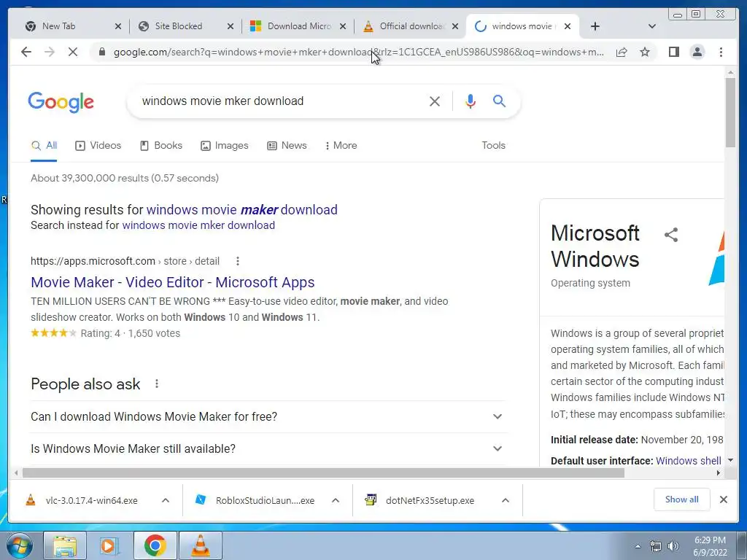The image size is (747, 560).
Task: Click the Google search input field
Action: coord(281,101)
